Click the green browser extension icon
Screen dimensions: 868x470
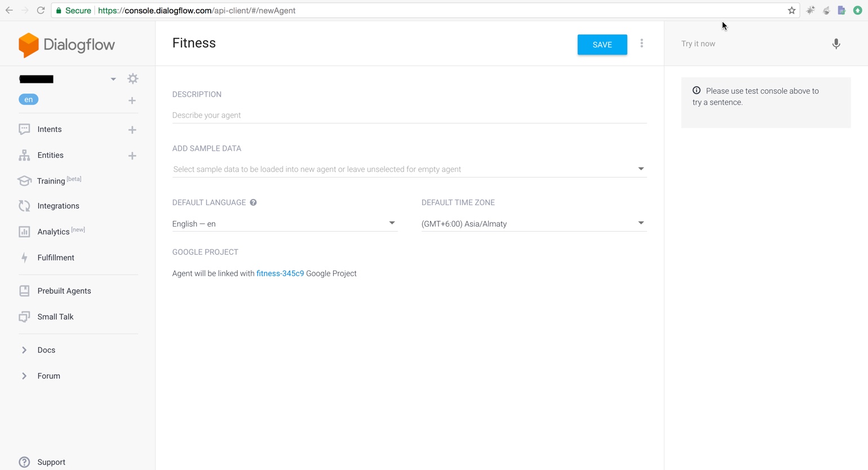(857, 10)
